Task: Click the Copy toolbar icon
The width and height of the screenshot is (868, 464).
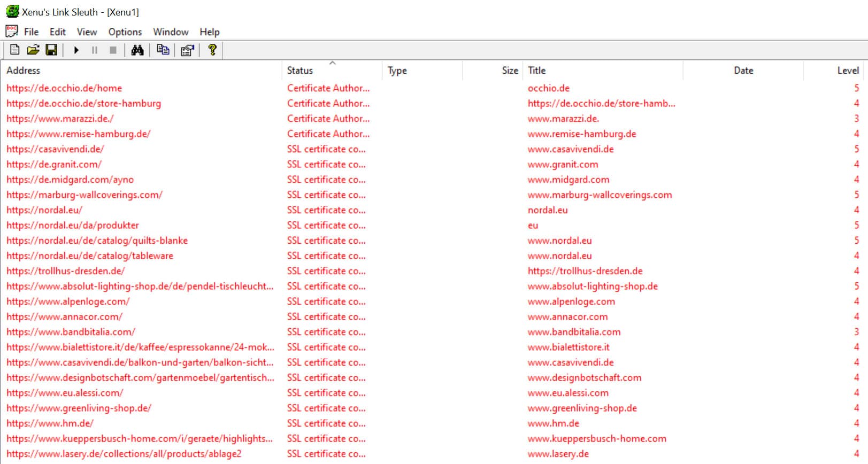Action: [163, 50]
